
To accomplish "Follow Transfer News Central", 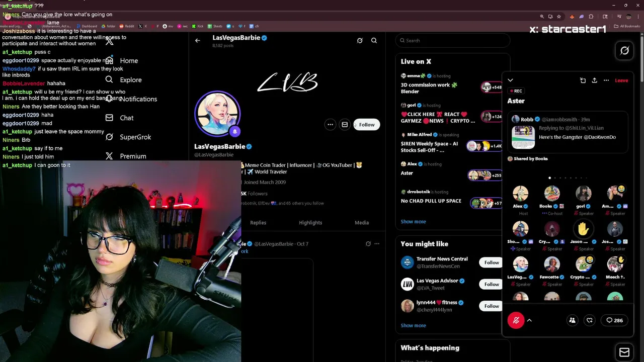I will 492,262.
